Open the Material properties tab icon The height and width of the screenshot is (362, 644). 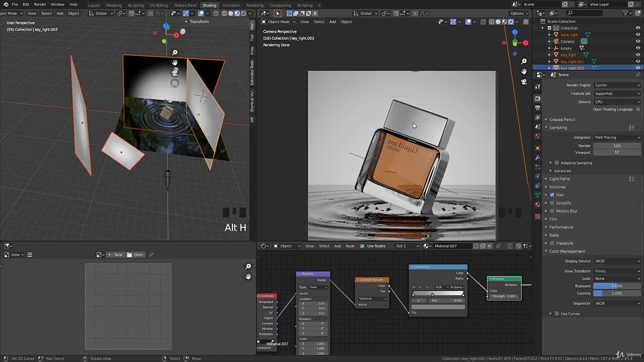pyautogui.click(x=537, y=204)
